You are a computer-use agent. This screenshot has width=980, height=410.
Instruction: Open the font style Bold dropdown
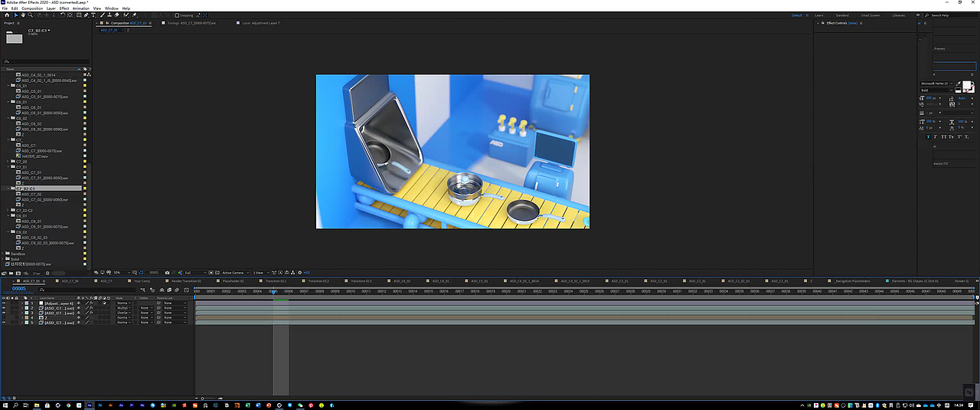(936, 90)
